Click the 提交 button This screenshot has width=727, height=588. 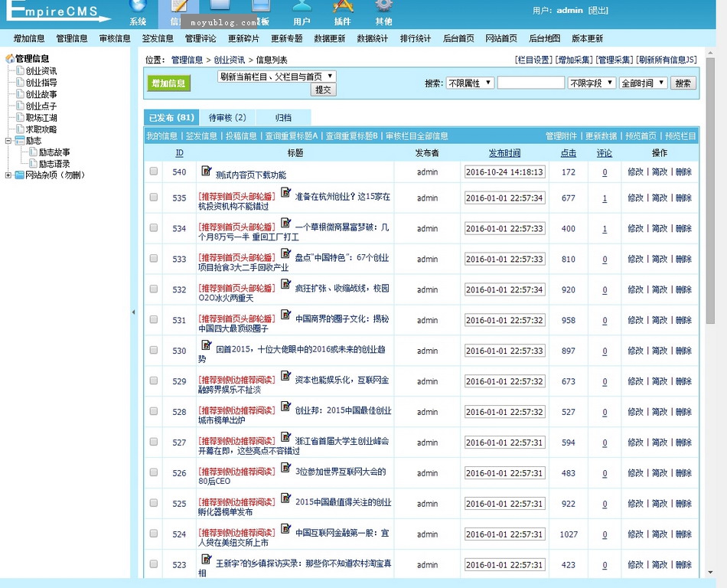[x=323, y=90]
